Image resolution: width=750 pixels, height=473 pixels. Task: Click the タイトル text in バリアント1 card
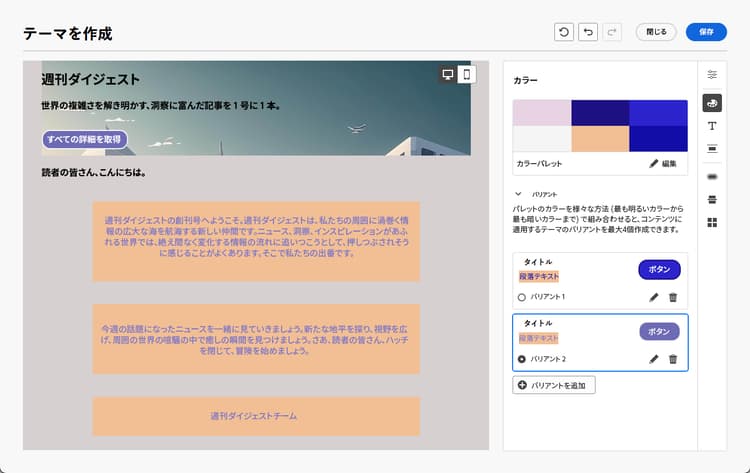[538, 262]
